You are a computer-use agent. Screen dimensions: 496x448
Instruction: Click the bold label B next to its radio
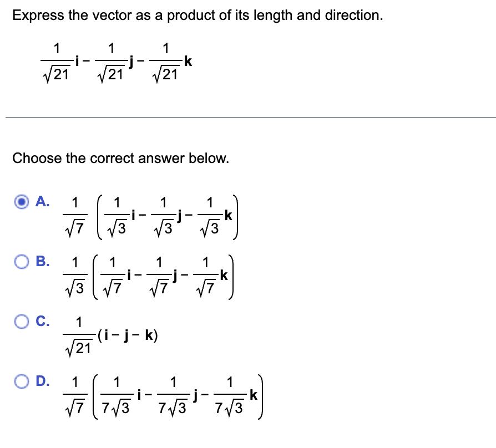(41, 263)
